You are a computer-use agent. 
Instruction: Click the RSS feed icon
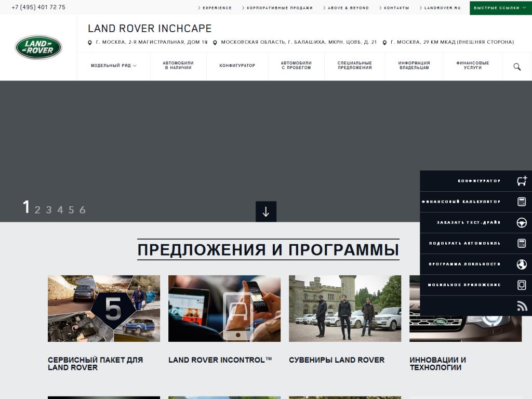(522, 306)
